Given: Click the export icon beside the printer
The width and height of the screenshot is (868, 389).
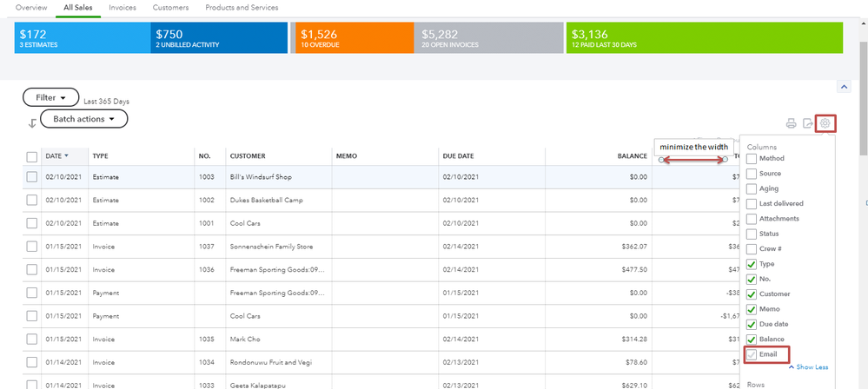Looking at the screenshot, I should [808, 123].
